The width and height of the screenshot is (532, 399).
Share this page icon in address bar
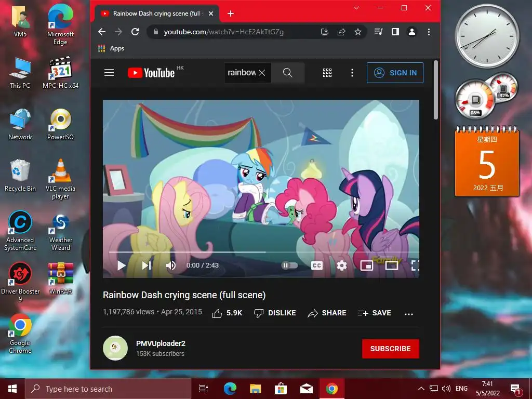341,32
